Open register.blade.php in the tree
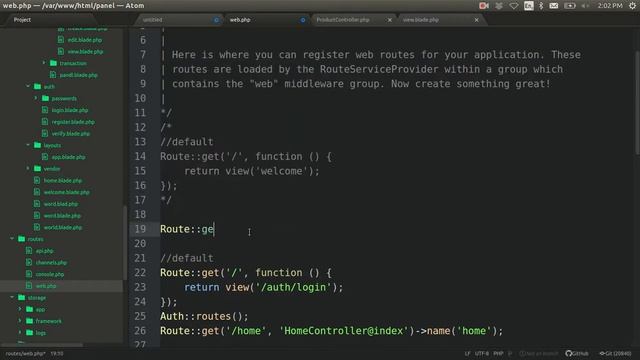Image resolution: width=640 pixels, height=360 pixels. (73, 122)
